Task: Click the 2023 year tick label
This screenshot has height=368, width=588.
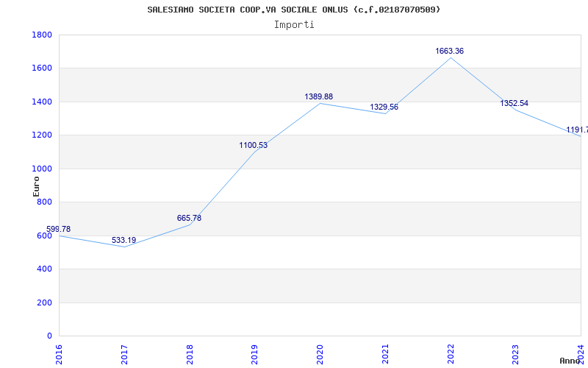Action: click(x=516, y=354)
